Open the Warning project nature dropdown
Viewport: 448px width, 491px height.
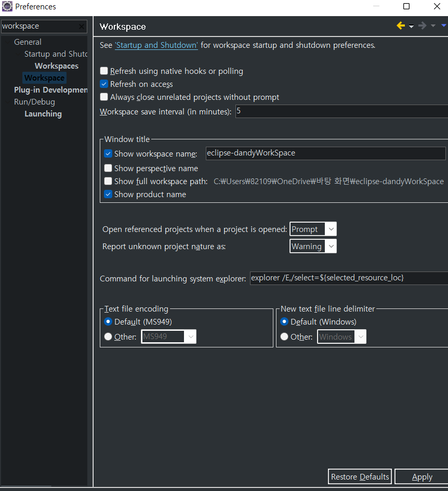(x=313, y=246)
